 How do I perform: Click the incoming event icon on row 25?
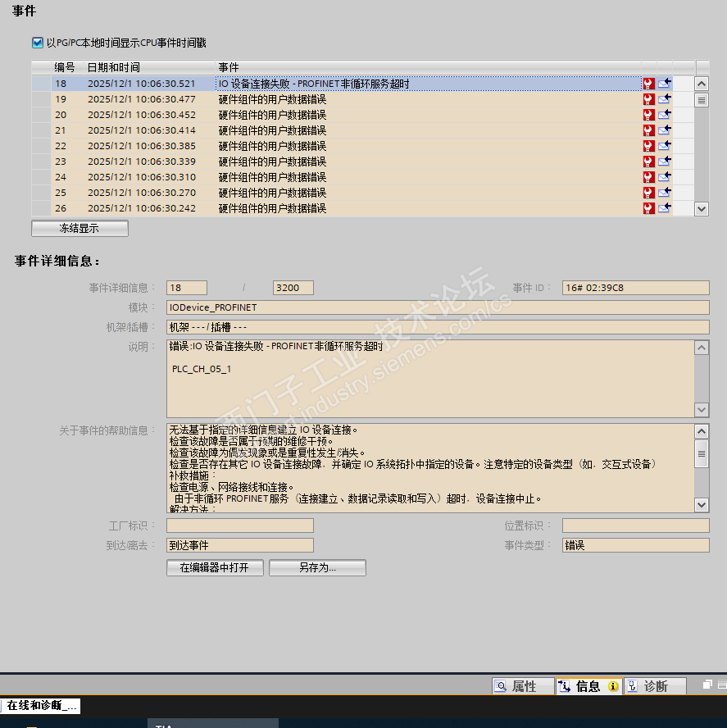pos(665,193)
